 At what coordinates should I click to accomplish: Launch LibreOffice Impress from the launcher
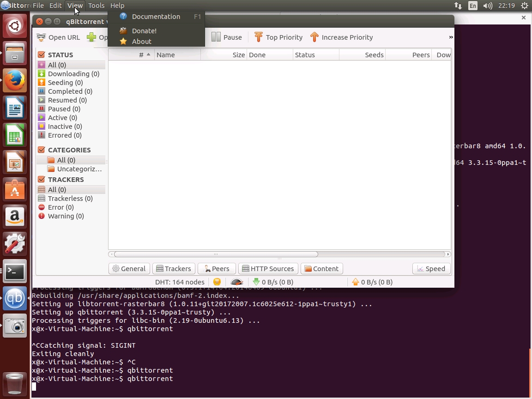point(15,162)
